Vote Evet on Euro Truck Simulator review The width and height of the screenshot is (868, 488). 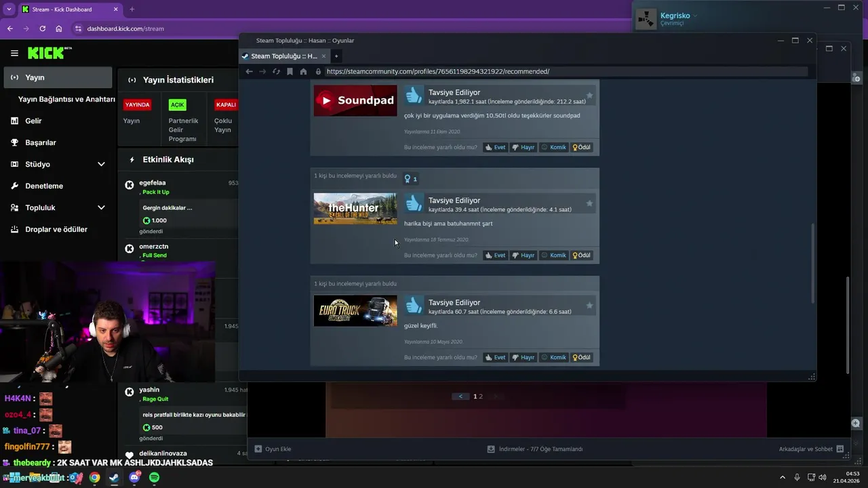point(495,357)
